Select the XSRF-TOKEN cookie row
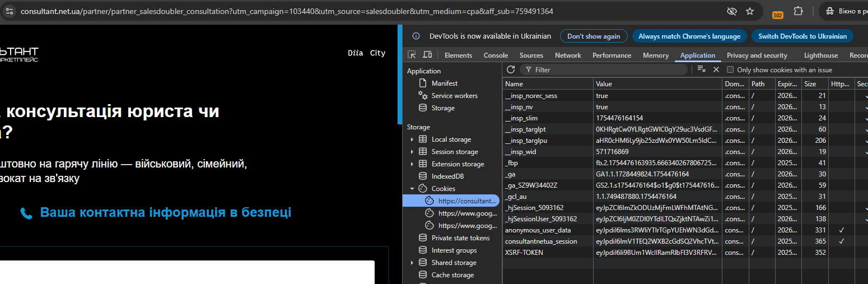Screen dimensions: 868x284 click(x=685, y=253)
